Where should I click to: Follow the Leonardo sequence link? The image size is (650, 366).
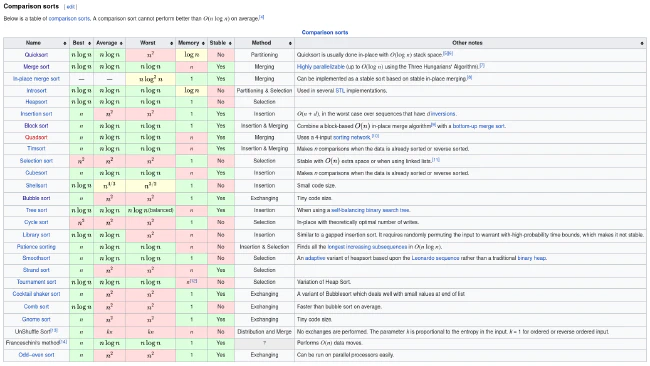tap(435, 258)
